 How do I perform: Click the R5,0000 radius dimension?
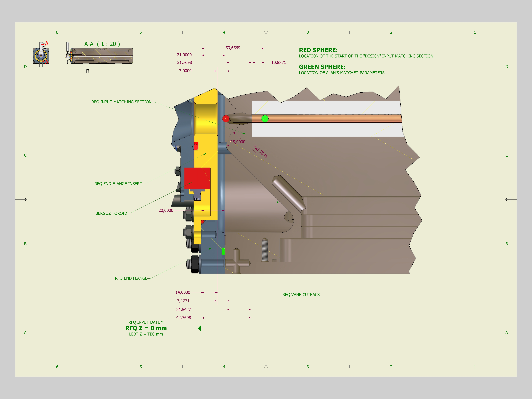point(238,142)
